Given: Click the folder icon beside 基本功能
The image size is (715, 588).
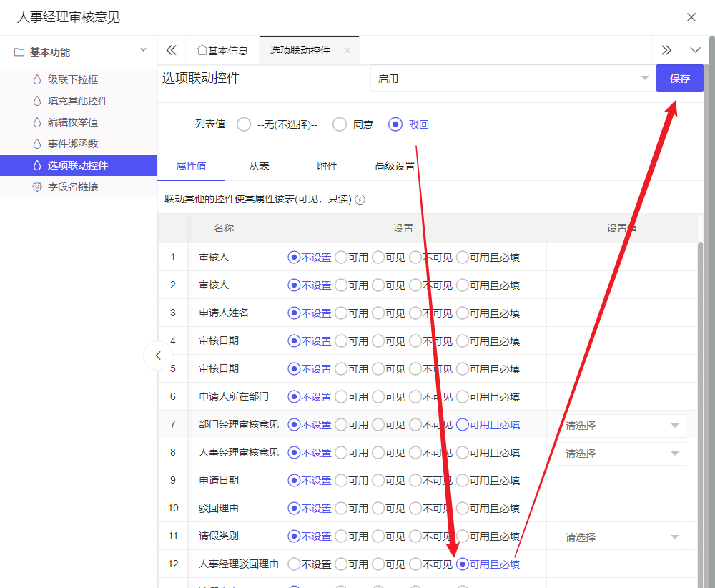Looking at the screenshot, I should tap(19, 52).
